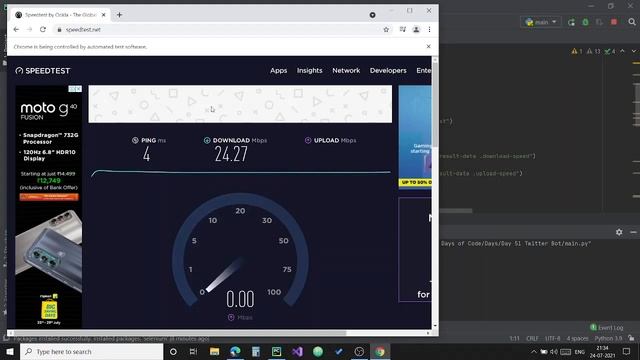
Task: Open PyCharm from the taskbar
Action: point(276,351)
